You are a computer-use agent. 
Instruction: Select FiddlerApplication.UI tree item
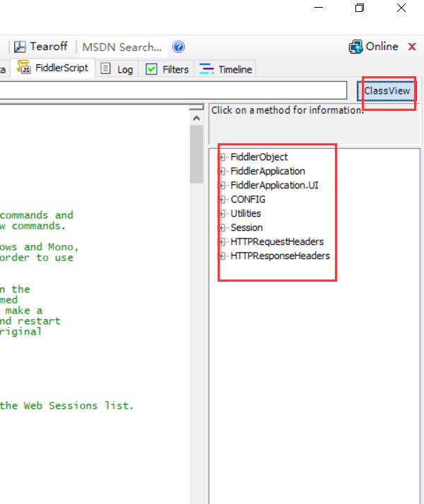pyautogui.click(x=274, y=186)
